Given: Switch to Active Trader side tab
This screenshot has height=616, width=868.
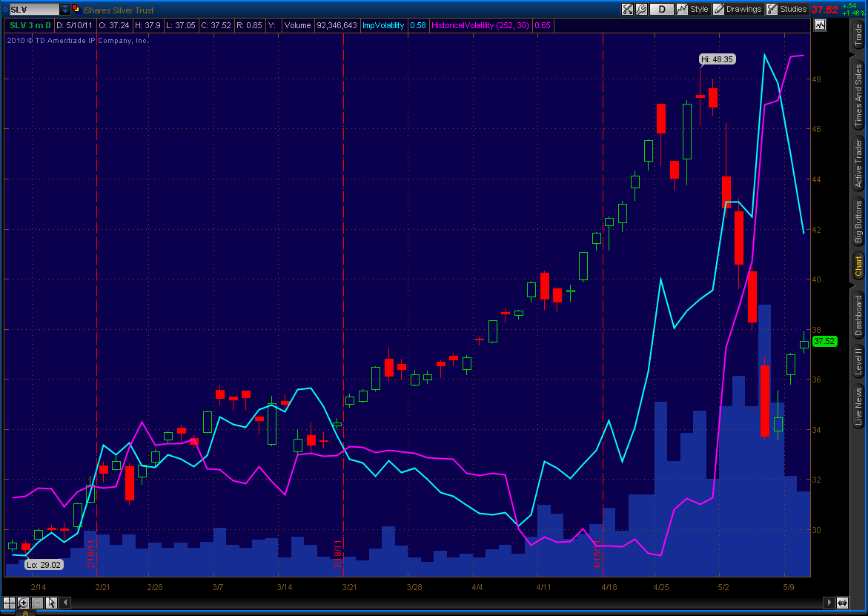Looking at the screenshot, I should 858,164.
